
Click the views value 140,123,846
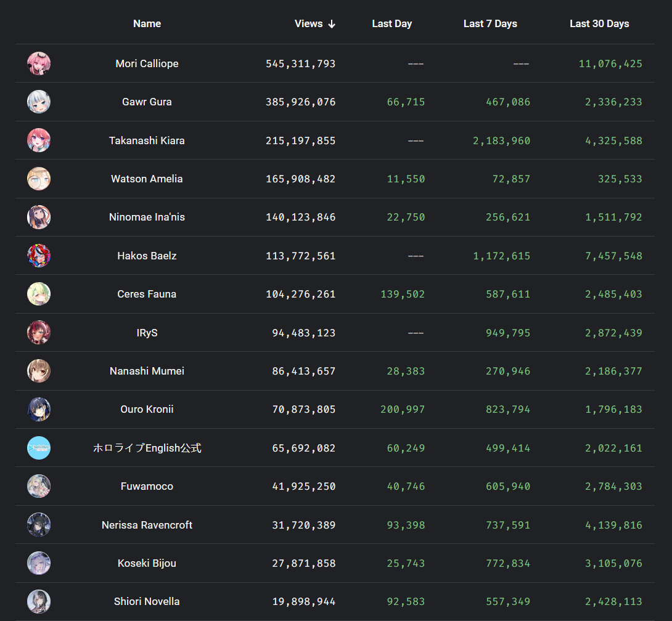pyautogui.click(x=300, y=217)
